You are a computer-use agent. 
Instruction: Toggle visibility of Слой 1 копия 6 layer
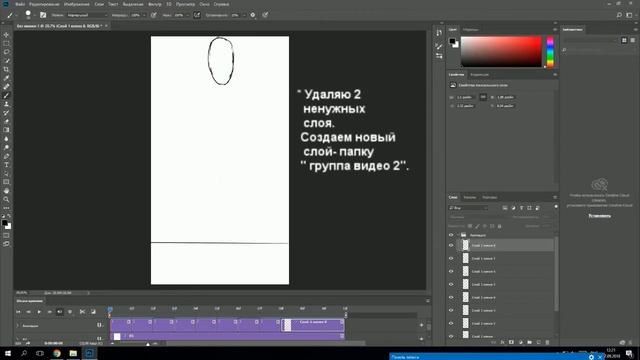click(x=451, y=271)
